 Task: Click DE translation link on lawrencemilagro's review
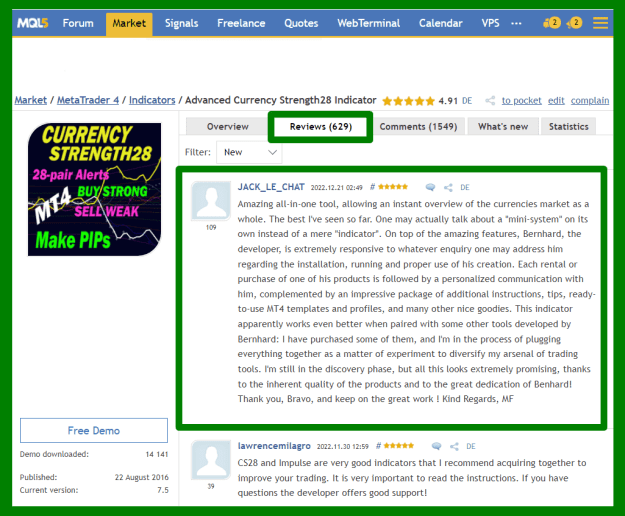[471, 446]
